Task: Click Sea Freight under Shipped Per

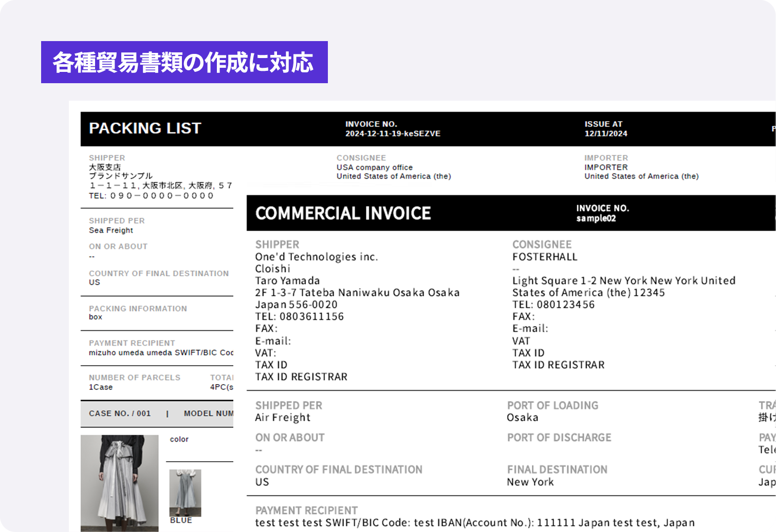Action: point(111,231)
